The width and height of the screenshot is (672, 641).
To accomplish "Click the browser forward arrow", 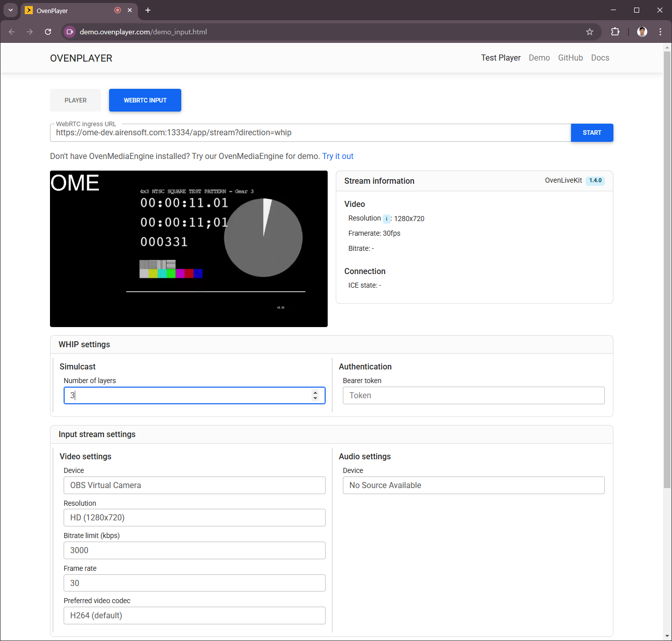I will coord(30,32).
